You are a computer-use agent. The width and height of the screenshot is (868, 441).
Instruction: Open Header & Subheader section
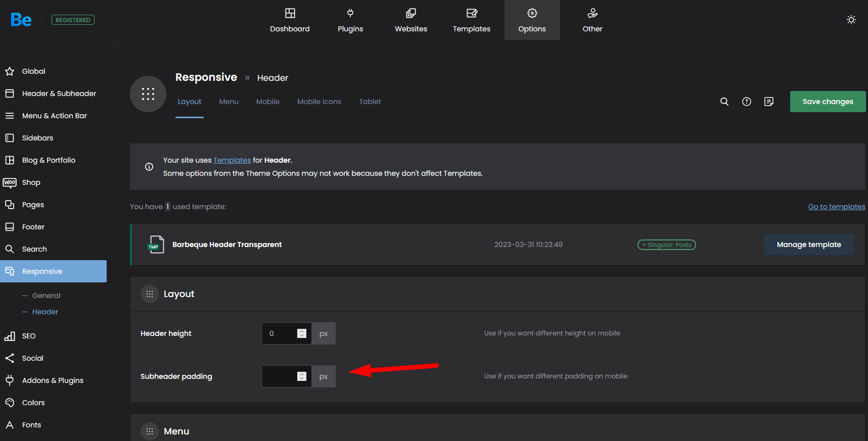[x=54, y=93]
